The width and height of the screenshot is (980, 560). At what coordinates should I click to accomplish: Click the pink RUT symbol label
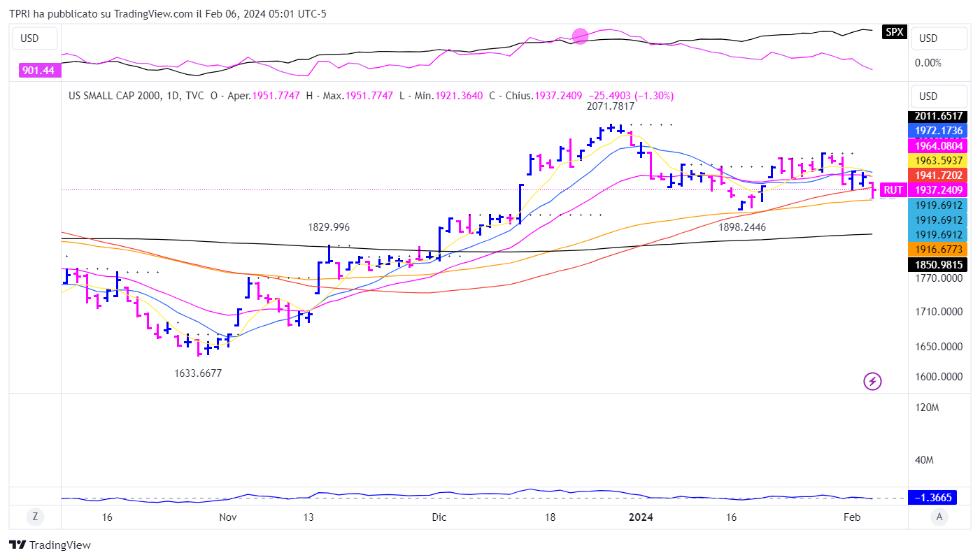click(x=893, y=189)
